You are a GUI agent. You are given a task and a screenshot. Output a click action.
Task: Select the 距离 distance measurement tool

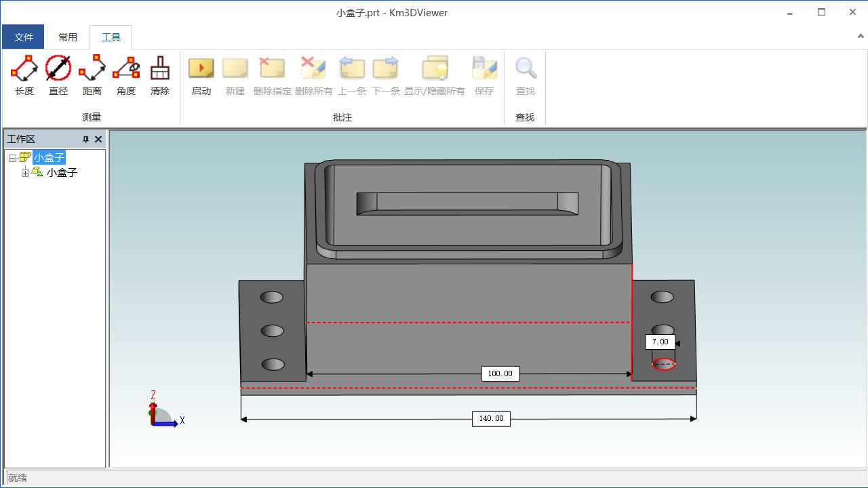click(x=92, y=75)
